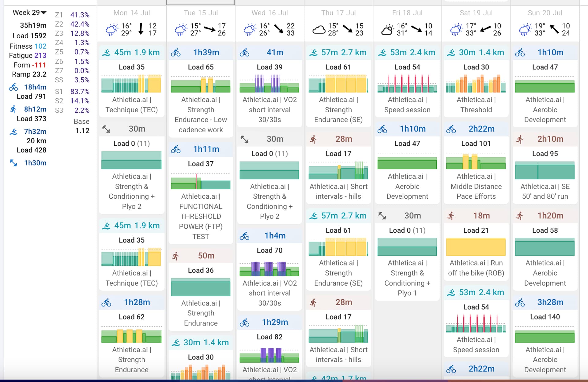Viewport: 588px width, 382px height.
Task: Open Saturday Middle Distance Pace Efforts title
Action: [476, 186]
